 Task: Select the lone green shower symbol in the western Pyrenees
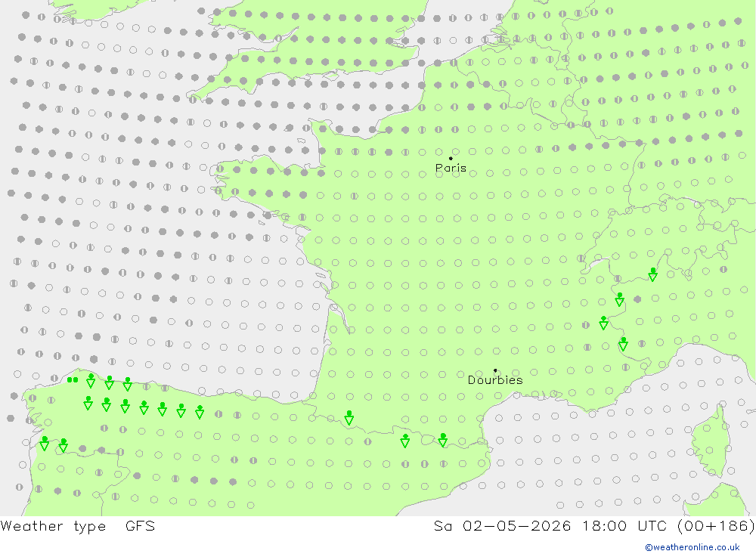(349, 417)
